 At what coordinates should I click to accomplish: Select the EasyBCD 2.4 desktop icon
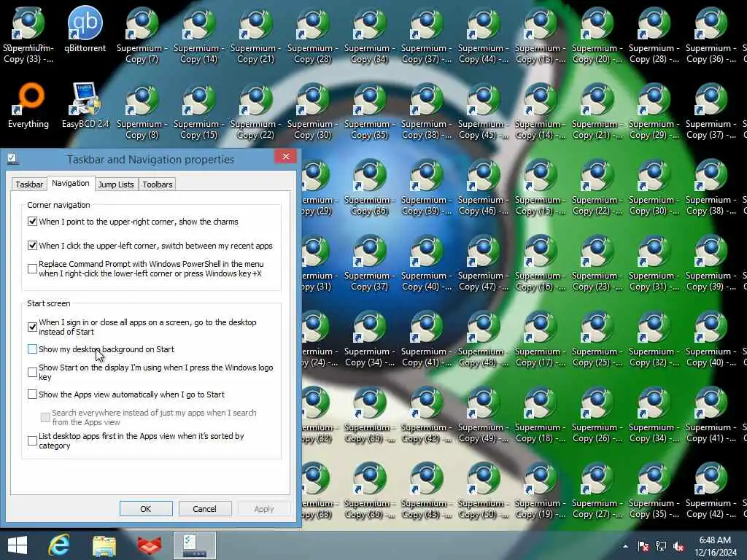[85, 106]
